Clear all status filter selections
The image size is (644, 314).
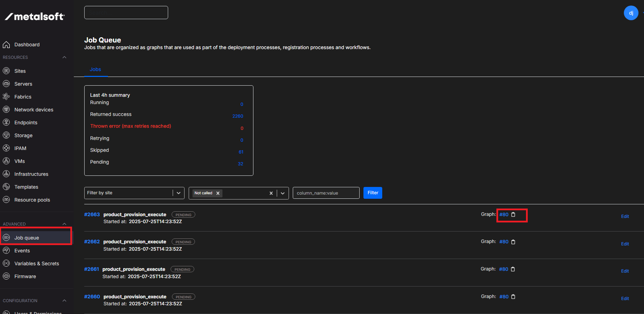click(x=271, y=193)
